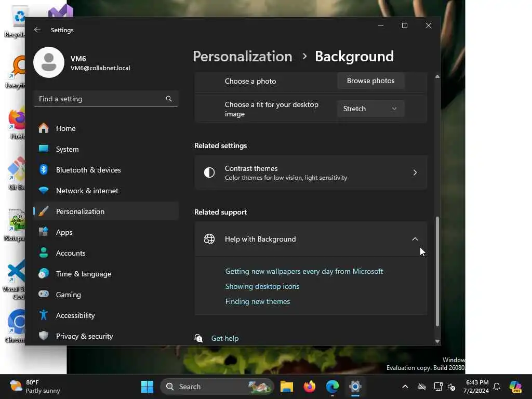532x399 pixels.
Task: Click the network status tray icon
Action: pyautogui.click(x=438, y=387)
